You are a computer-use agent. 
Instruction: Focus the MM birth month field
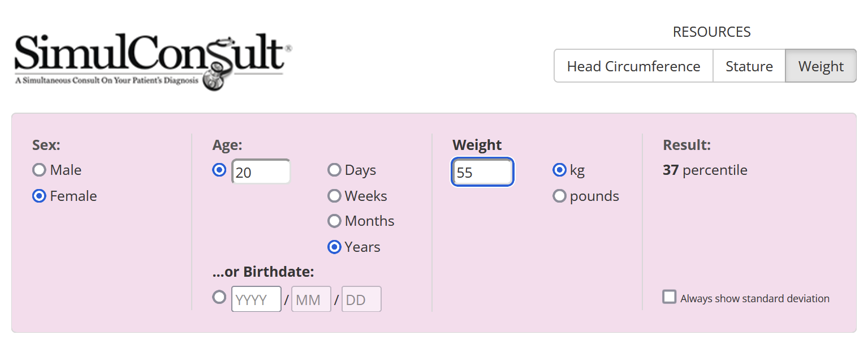pos(310,299)
